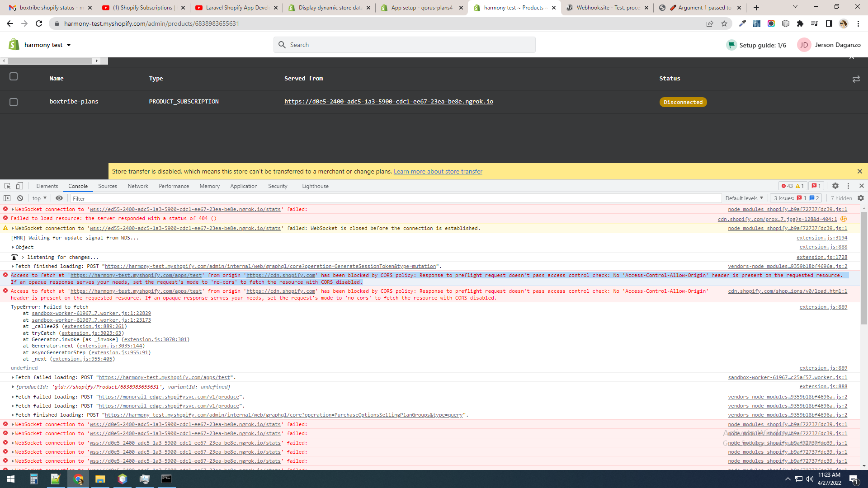
Task: Check the boxtribe-plans row checkbox
Action: point(14,102)
